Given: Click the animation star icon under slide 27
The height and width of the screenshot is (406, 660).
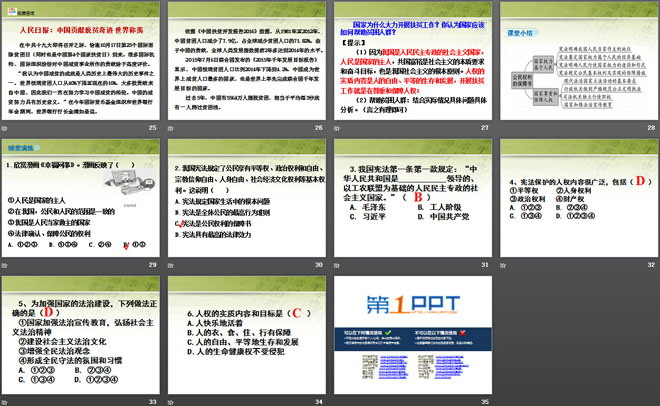Looking at the screenshot, I should [x=337, y=128].
